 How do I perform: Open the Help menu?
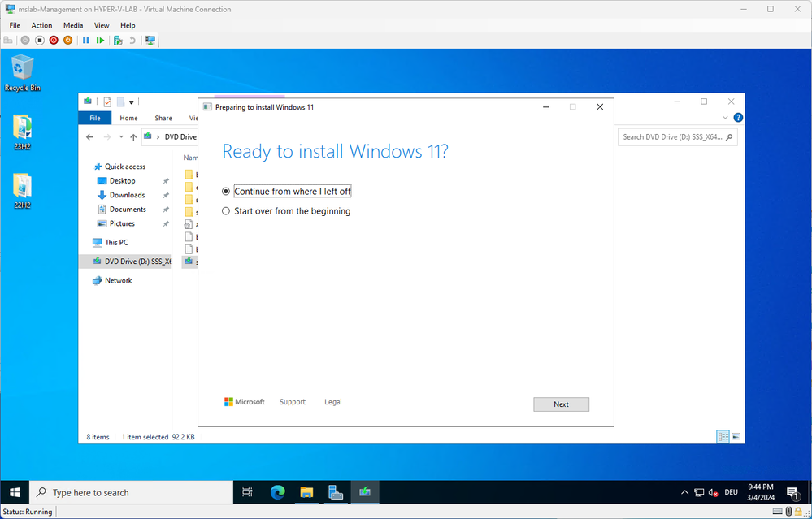click(x=128, y=25)
